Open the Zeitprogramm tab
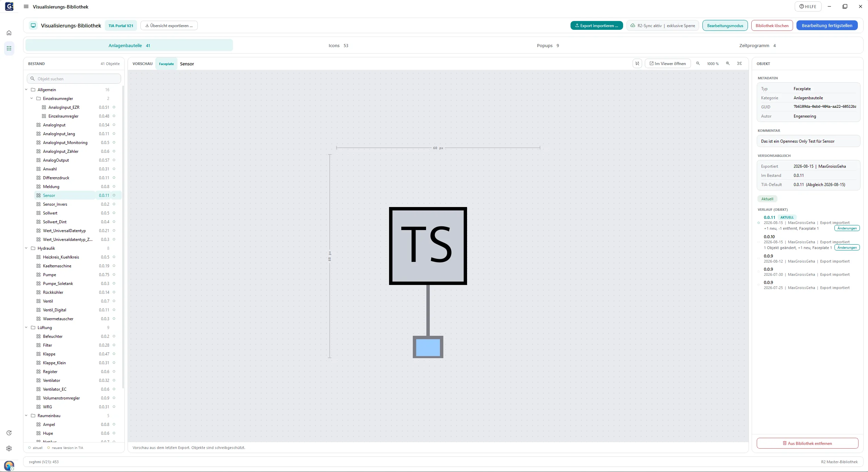This screenshot has height=472, width=868. pyautogui.click(x=757, y=45)
